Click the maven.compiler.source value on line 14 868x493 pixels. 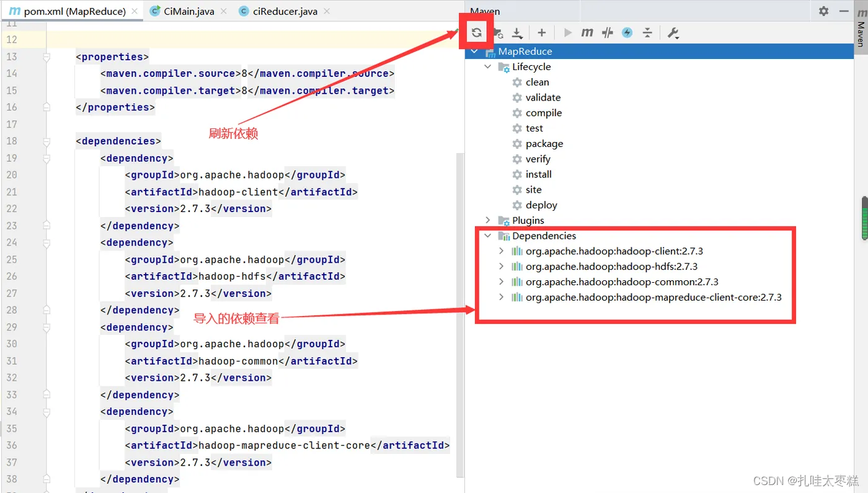[x=244, y=73]
